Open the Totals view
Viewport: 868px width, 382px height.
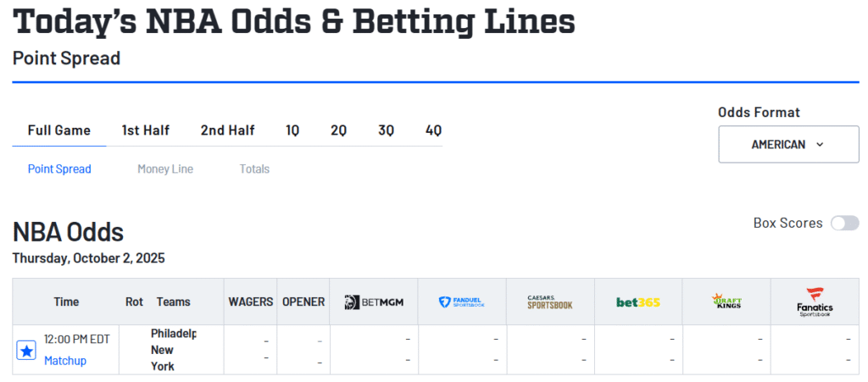pos(254,169)
